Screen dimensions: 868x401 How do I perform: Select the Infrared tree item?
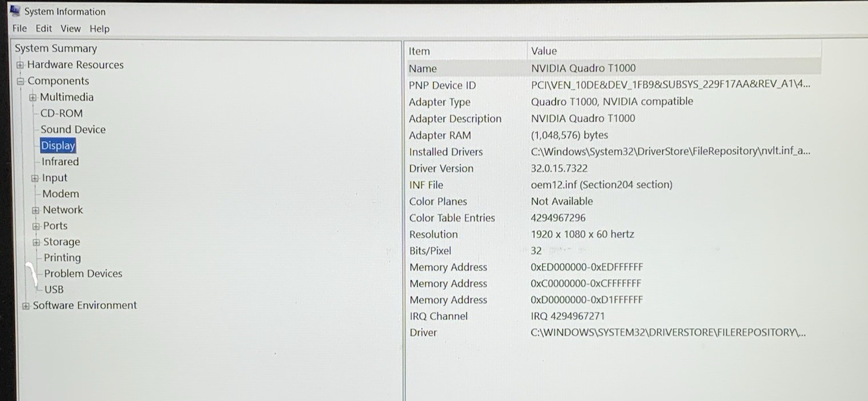click(x=60, y=161)
